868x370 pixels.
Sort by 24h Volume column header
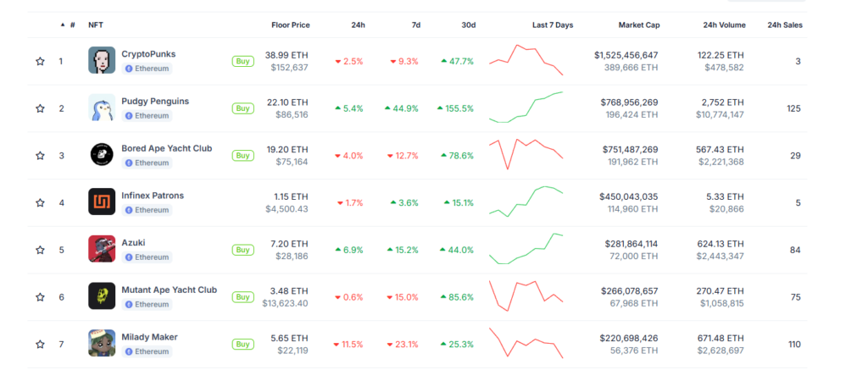coord(724,25)
